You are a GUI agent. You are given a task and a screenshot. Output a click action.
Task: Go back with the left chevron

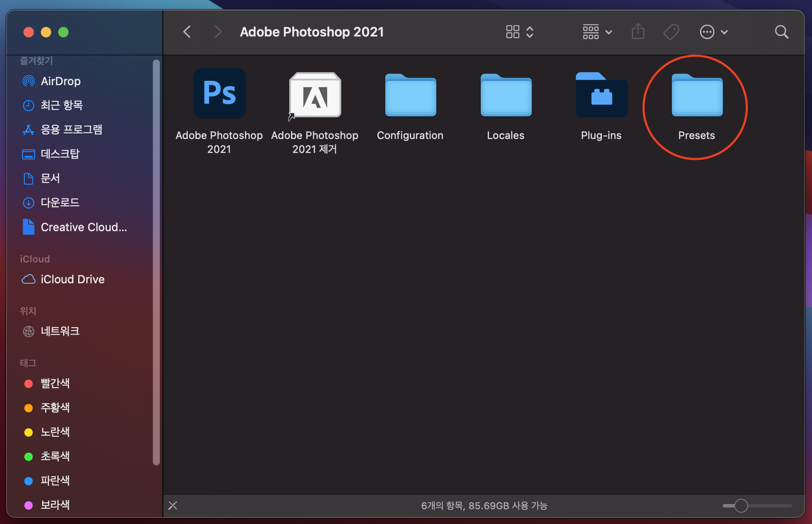[187, 32]
